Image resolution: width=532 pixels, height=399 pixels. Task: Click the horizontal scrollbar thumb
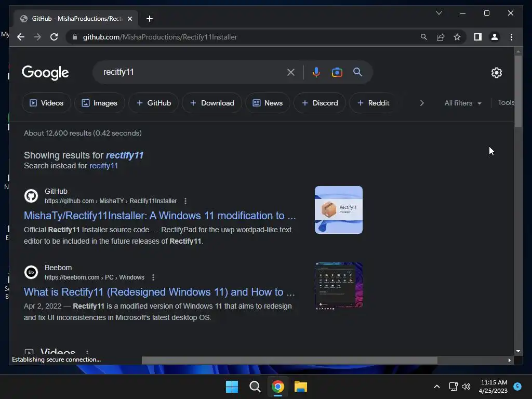pyautogui.click(x=289, y=361)
